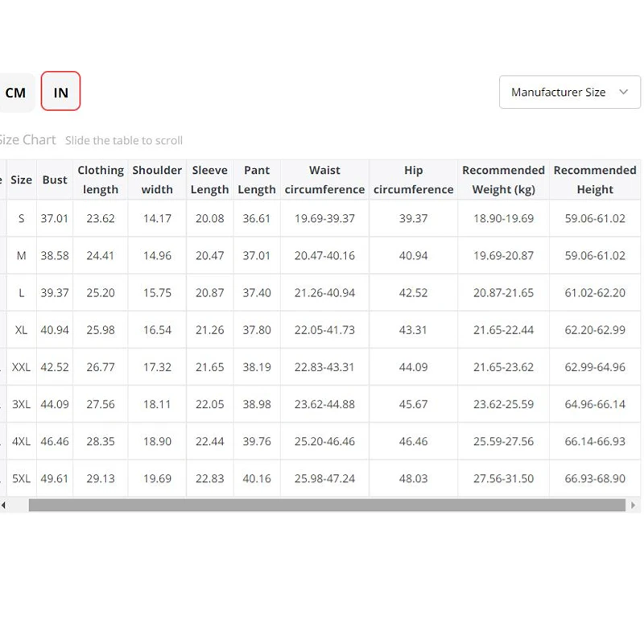Click the Clothing length column header
Viewport: 644px width, 644px height.
point(101,180)
